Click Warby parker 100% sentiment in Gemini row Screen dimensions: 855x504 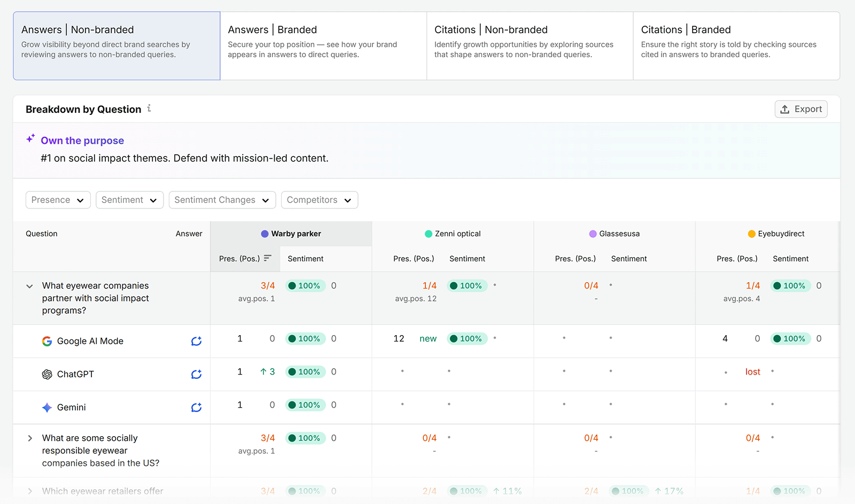click(305, 405)
